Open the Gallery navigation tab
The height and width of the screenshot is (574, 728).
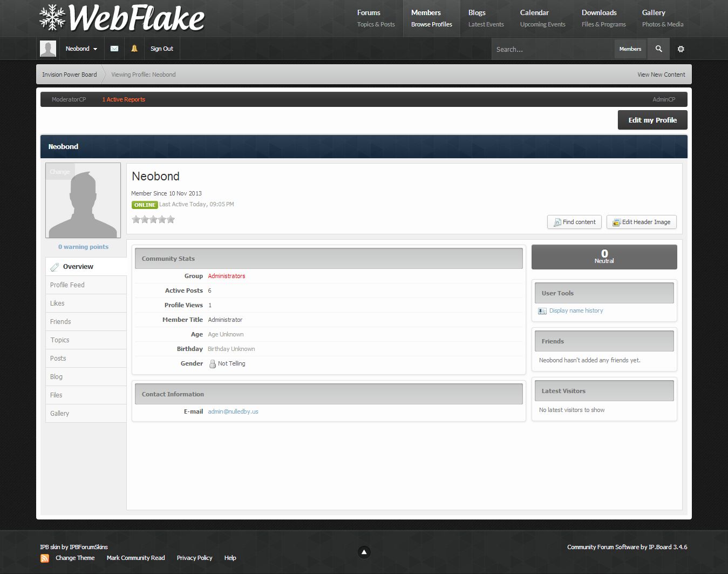[663, 18]
